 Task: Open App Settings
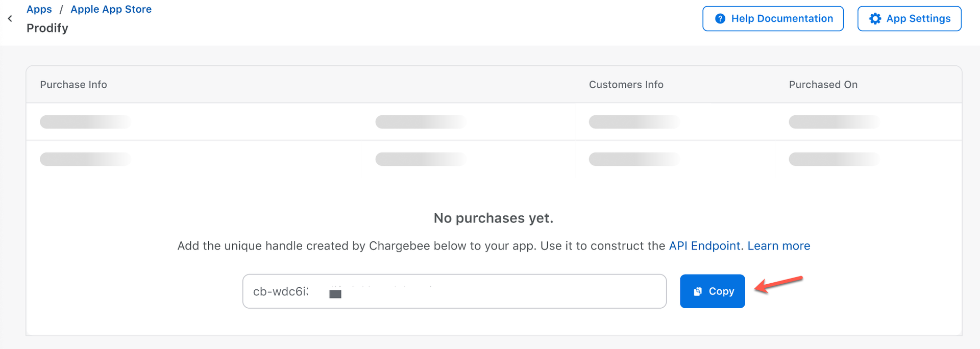coord(909,19)
